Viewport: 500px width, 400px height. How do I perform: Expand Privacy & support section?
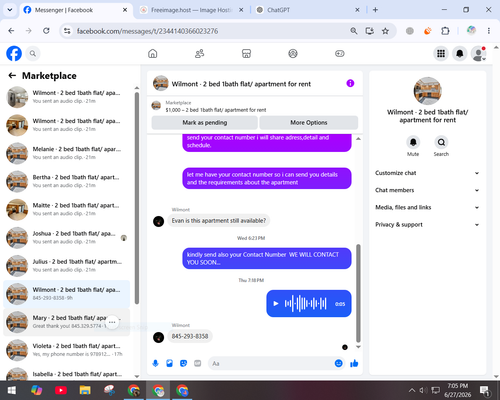click(x=427, y=225)
